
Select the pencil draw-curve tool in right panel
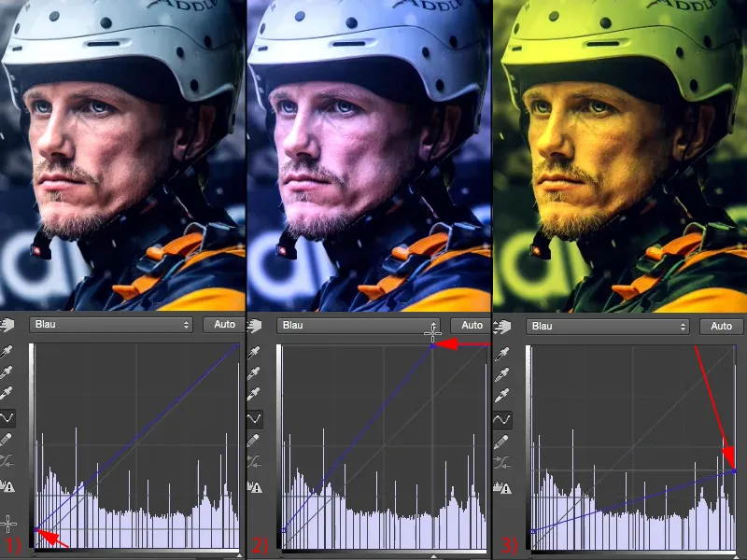click(501, 442)
